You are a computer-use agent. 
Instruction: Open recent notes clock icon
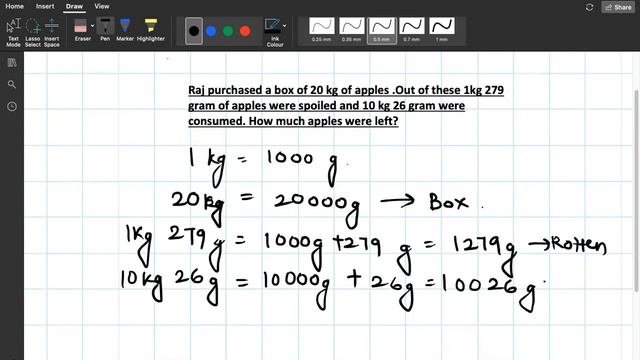(x=12, y=107)
